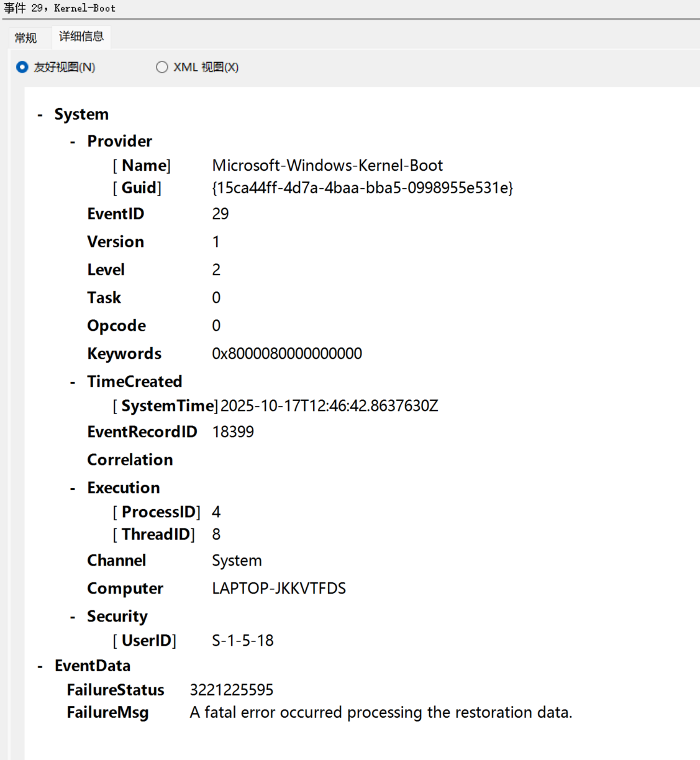700x760 pixels.
Task: Collapse the Execution section
Action: click(x=73, y=488)
